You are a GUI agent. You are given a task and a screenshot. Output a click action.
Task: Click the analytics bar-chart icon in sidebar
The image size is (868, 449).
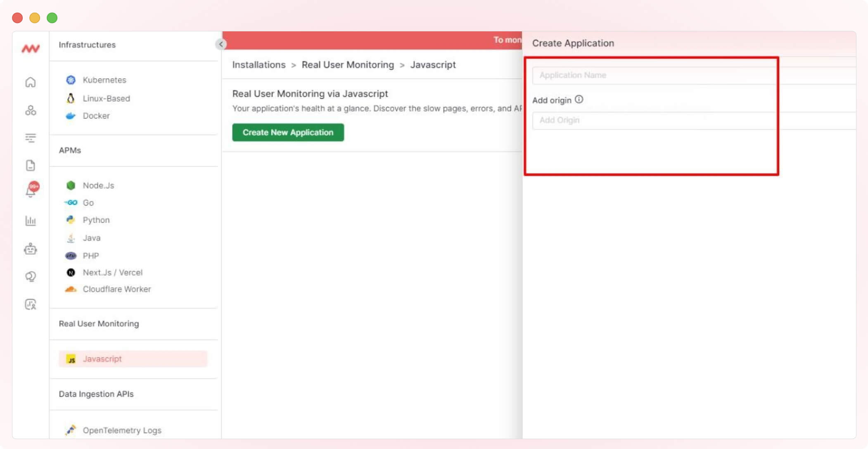[31, 221]
